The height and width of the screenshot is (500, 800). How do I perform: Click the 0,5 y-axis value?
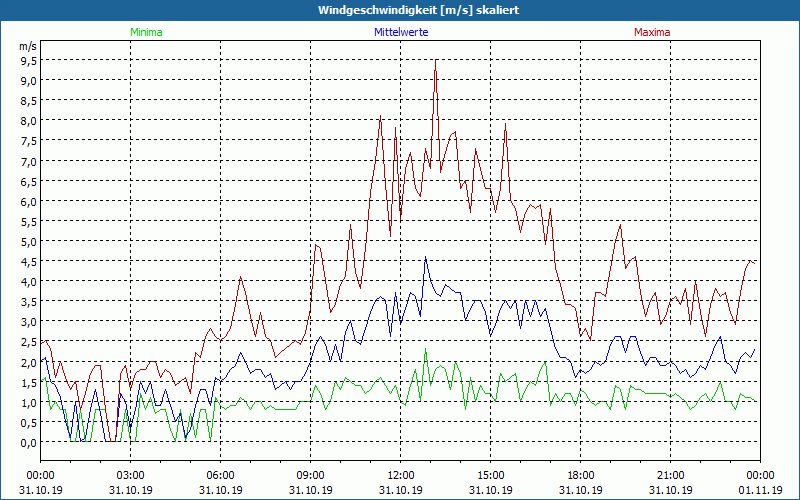pyautogui.click(x=29, y=422)
